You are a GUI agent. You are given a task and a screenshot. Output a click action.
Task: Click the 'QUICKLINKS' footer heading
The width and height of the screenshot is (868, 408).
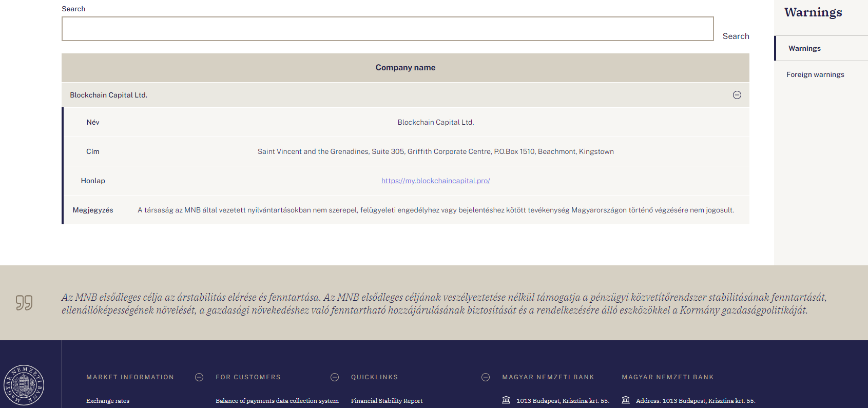(x=374, y=377)
